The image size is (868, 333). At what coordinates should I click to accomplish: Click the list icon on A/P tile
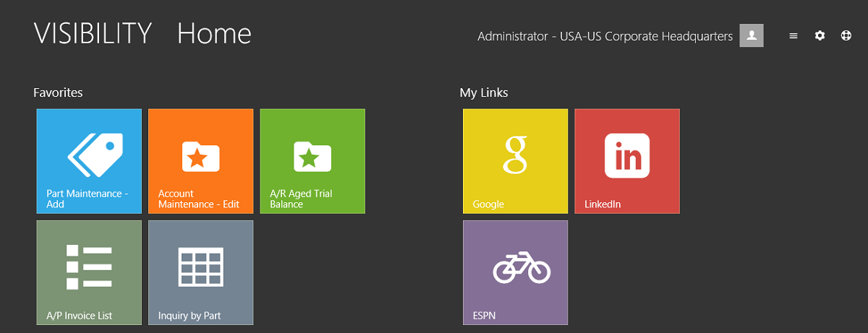pyautogui.click(x=89, y=267)
